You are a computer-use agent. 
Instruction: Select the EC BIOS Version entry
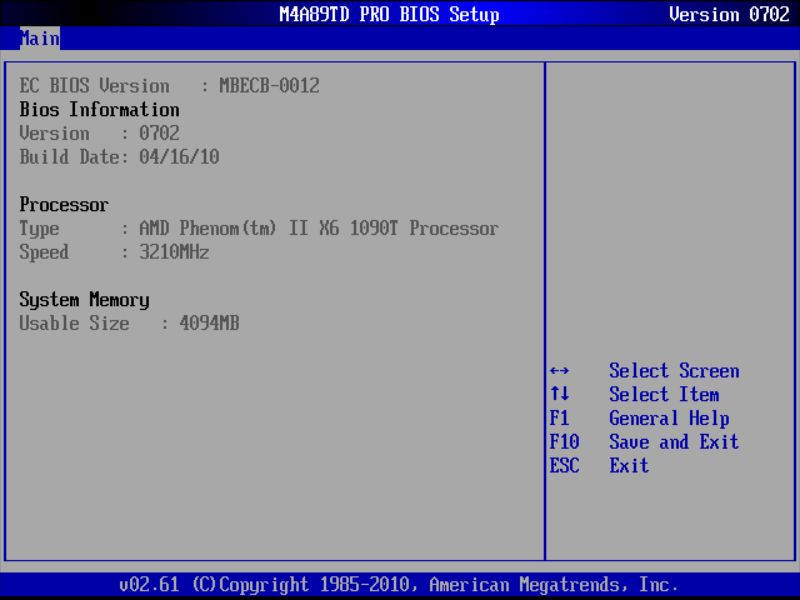coord(168,85)
